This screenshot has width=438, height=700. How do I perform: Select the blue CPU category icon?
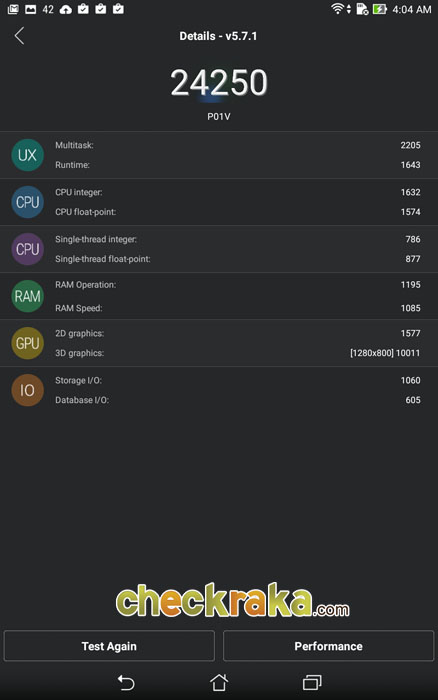tap(27, 202)
